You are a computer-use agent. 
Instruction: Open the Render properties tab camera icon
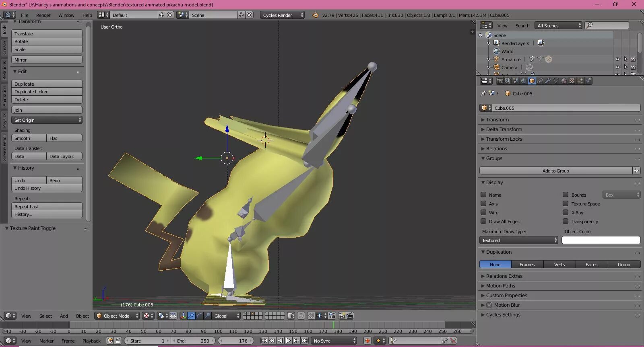click(500, 81)
